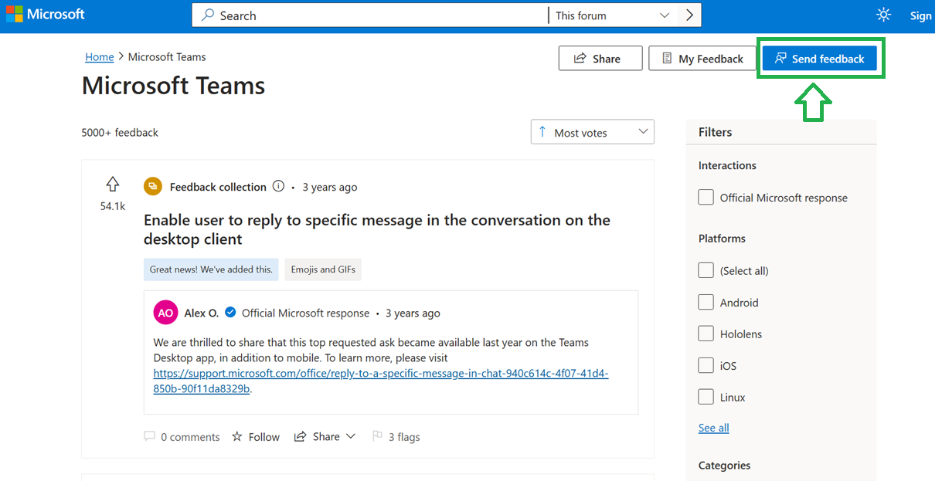Check Official Microsoft response filter
The height and width of the screenshot is (481, 936).
pyautogui.click(x=706, y=198)
